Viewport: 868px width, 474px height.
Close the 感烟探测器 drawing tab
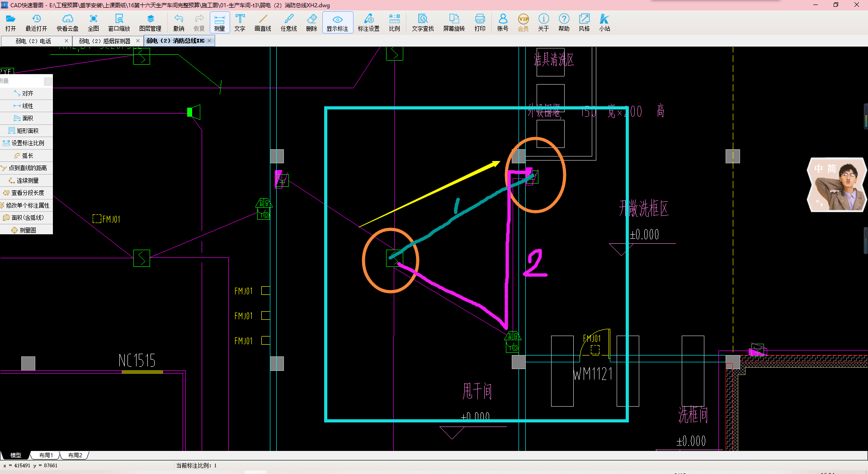coord(138,41)
